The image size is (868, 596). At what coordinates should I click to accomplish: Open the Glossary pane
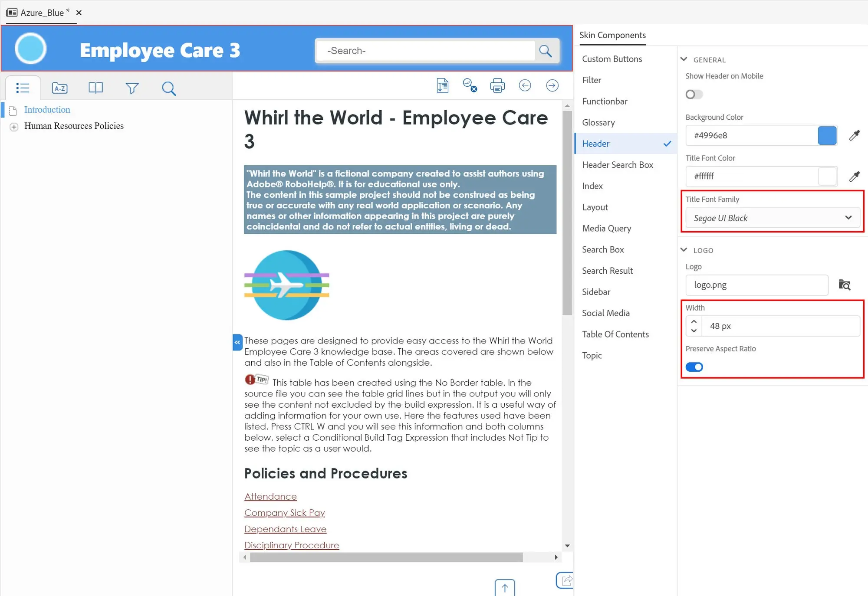click(95, 88)
